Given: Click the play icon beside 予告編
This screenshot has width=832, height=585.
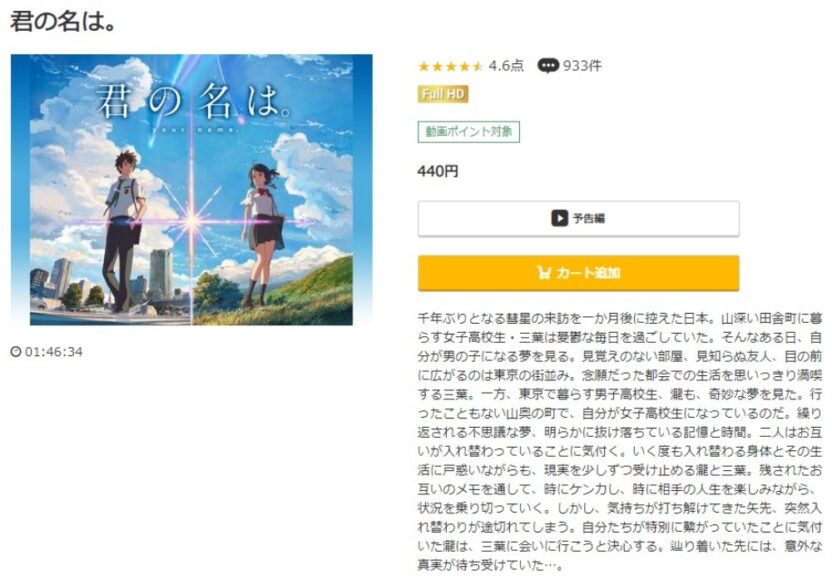Looking at the screenshot, I should [559, 218].
